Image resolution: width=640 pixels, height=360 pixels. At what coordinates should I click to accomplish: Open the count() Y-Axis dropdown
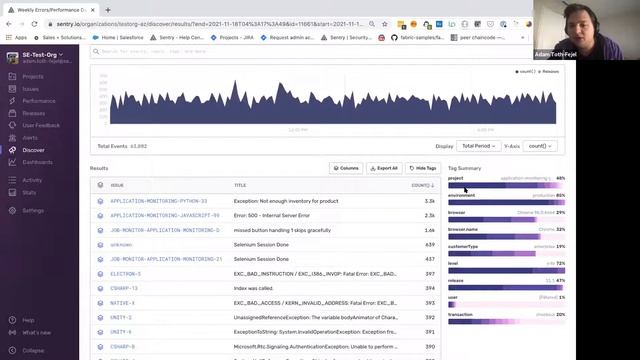pyautogui.click(x=540, y=146)
